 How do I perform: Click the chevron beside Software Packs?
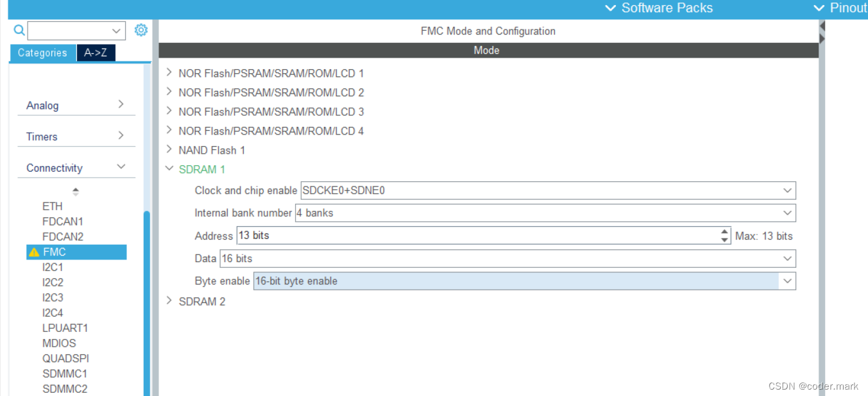tap(609, 8)
